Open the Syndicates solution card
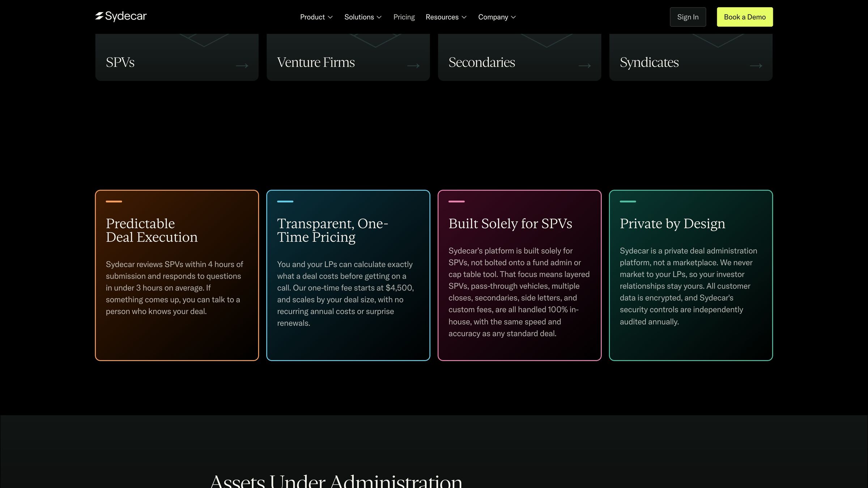Screen dimensions: 868x488 (691, 57)
